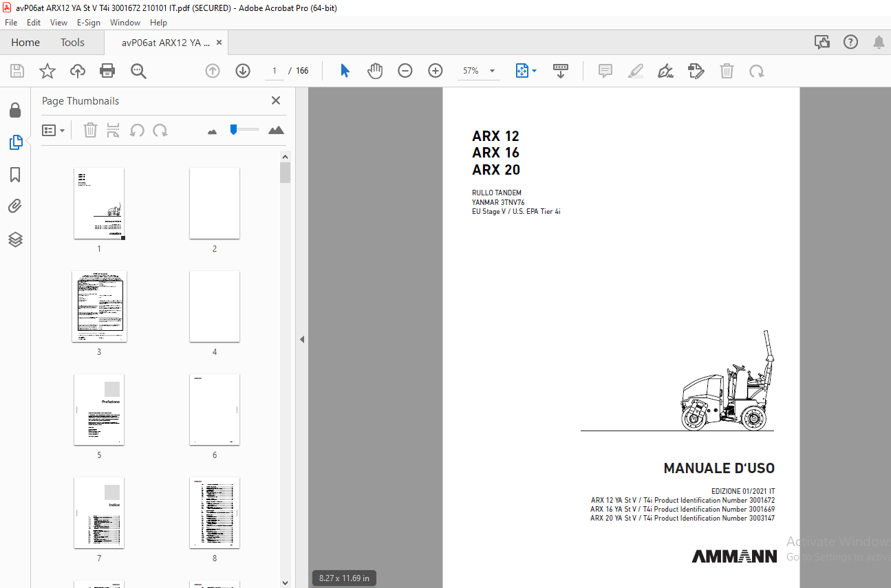Viewport: 891px width, 588px height.
Task: Select the page 4 thumbnail
Action: pyautogui.click(x=215, y=307)
